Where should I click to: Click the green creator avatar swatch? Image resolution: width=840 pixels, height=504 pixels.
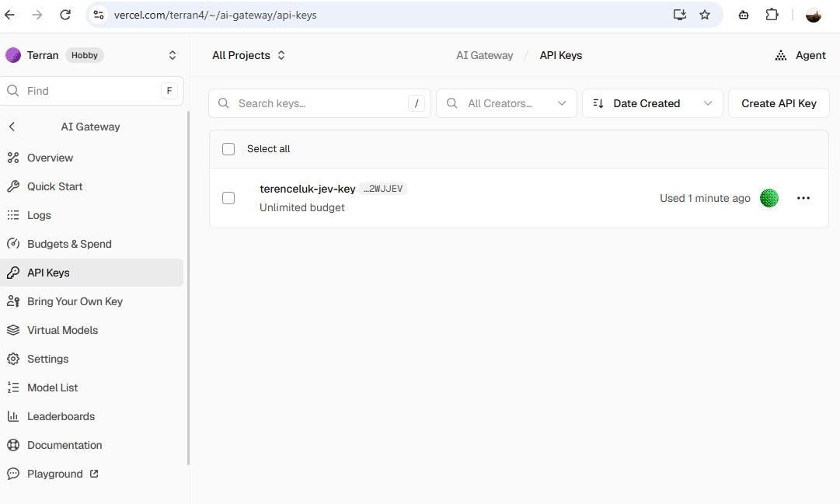[x=769, y=198]
